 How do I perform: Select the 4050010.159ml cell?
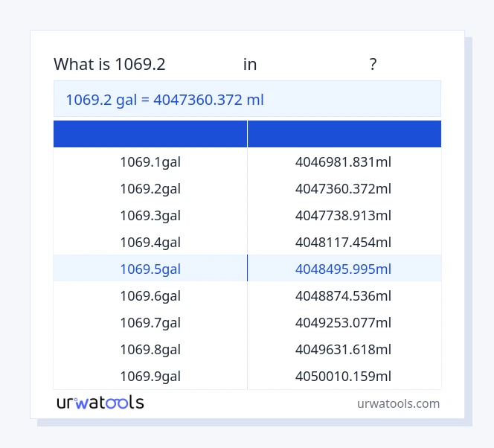point(343,376)
